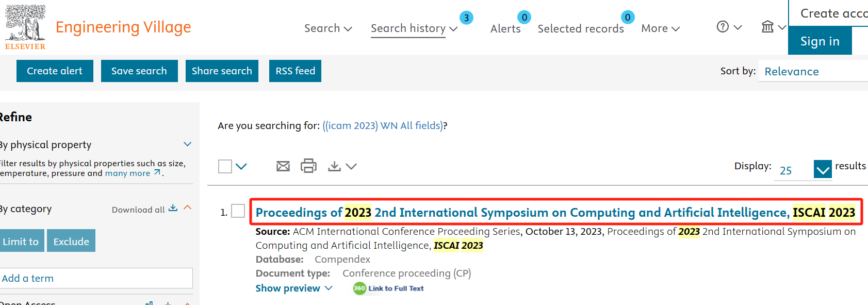Tick the checkbox for result 1

pyautogui.click(x=238, y=211)
